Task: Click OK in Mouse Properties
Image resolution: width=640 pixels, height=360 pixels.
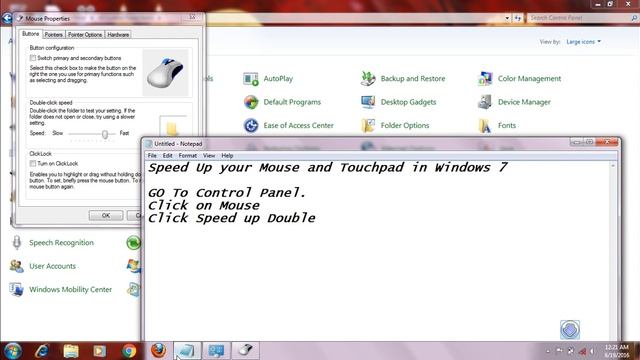Action: point(106,215)
